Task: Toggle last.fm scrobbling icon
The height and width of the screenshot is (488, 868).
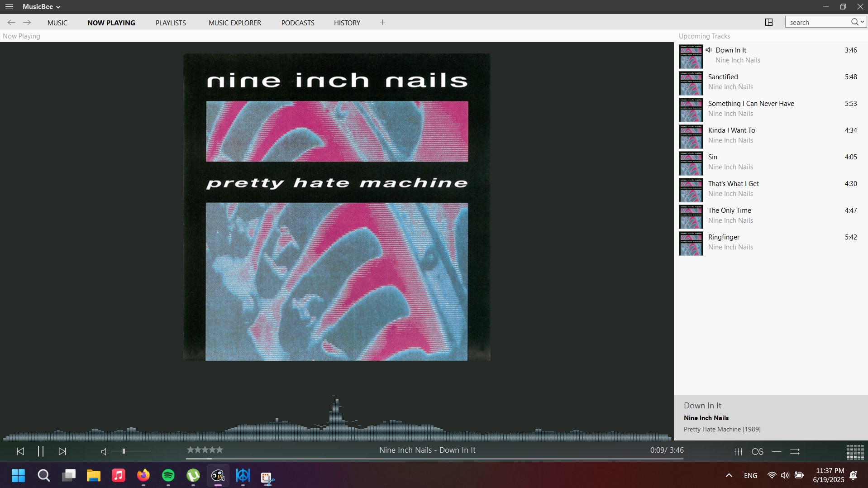Action: 757,451
